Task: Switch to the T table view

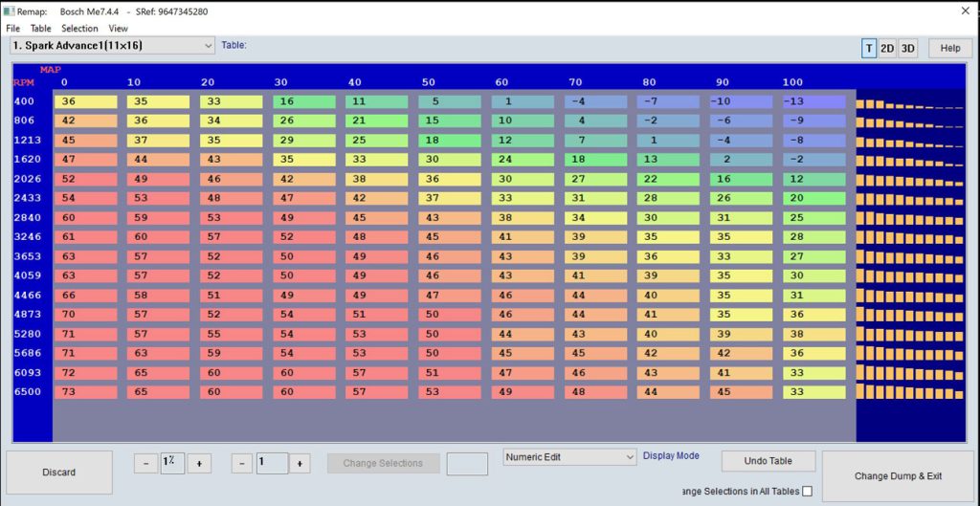Action: coord(869,49)
